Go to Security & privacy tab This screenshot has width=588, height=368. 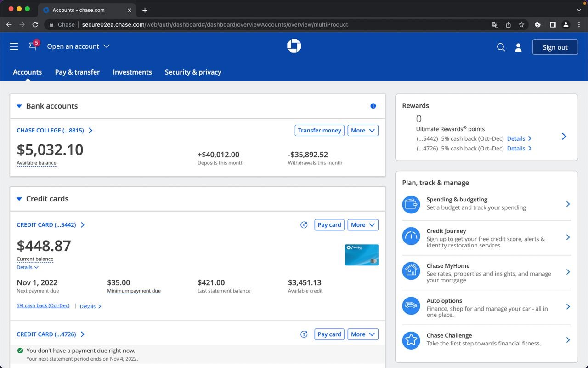[193, 72]
